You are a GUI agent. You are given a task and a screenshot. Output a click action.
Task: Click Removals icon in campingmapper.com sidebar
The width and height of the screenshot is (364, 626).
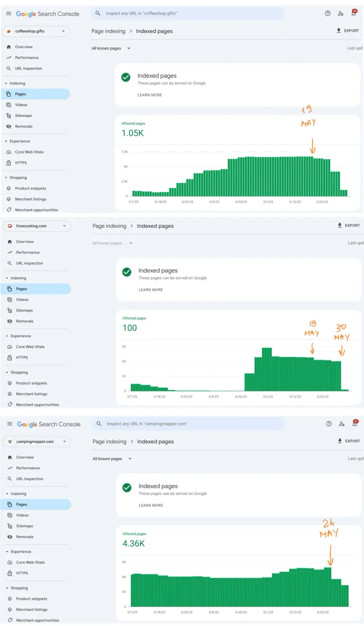coord(10,537)
